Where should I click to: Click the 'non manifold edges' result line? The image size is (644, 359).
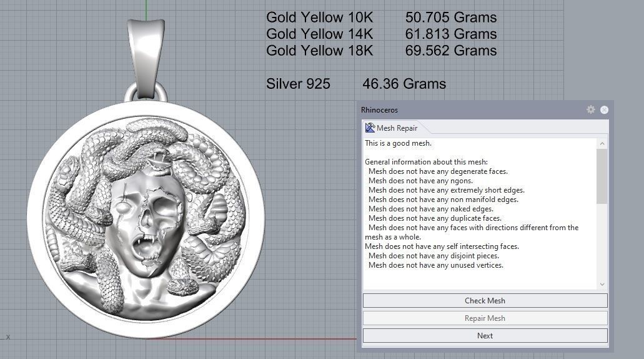coord(443,200)
